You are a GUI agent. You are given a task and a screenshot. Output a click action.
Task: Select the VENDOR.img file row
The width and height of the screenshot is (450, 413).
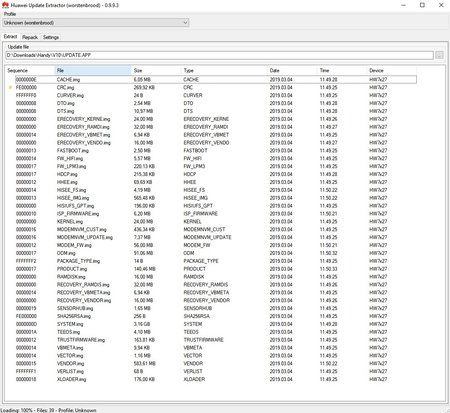[x=216, y=364]
